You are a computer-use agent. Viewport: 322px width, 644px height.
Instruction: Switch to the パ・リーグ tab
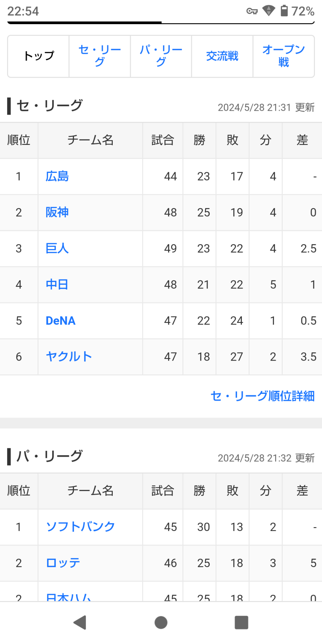click(x=161, y=56)
